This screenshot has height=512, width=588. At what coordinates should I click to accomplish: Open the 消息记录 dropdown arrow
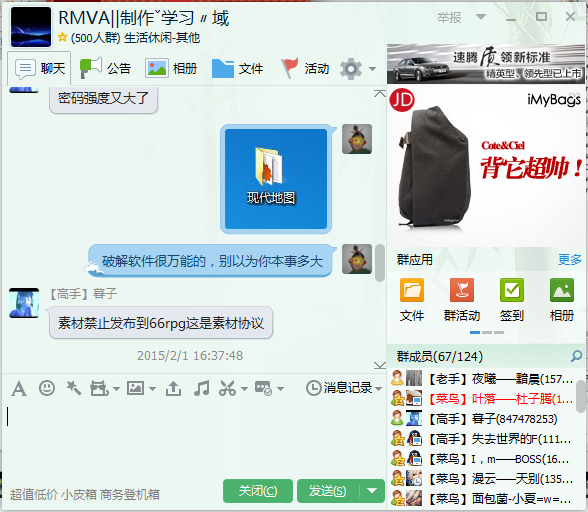[378, 389]
